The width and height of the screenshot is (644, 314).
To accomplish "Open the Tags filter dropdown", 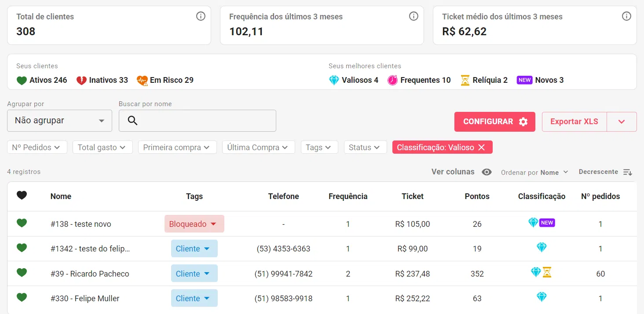I will pyautogui.click(x=319, y=148).
